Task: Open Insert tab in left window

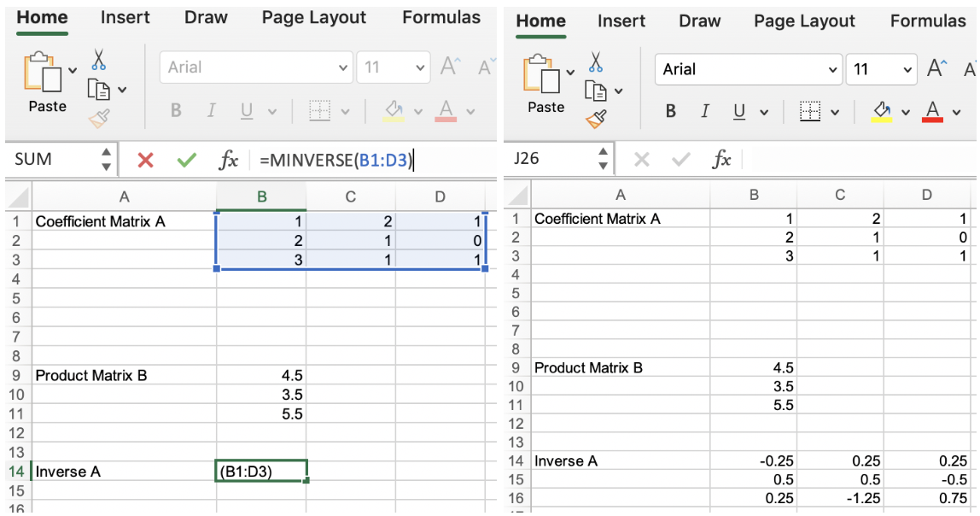Action: pyautogui.click(x=125, y=17)
